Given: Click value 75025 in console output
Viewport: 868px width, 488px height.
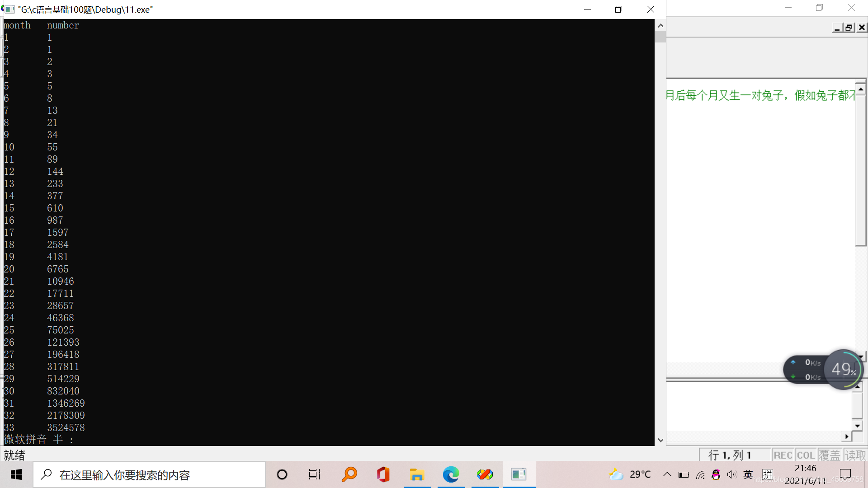Looking at the screenshot, I should click(61, 330).
